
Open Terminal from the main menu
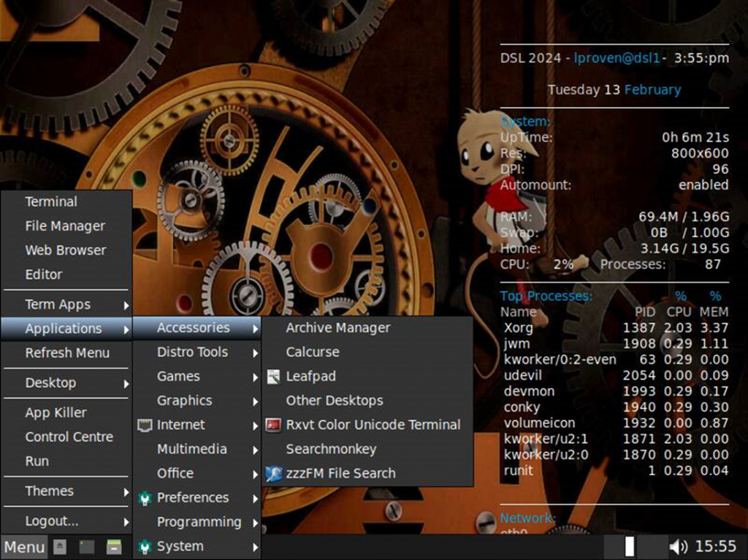(66, 202)
